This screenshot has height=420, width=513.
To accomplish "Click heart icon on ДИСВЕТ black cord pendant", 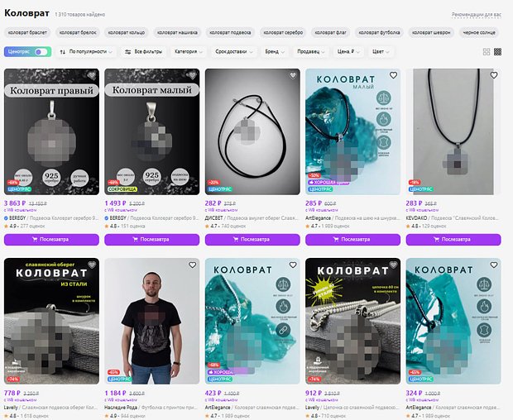I will [293, 75].
